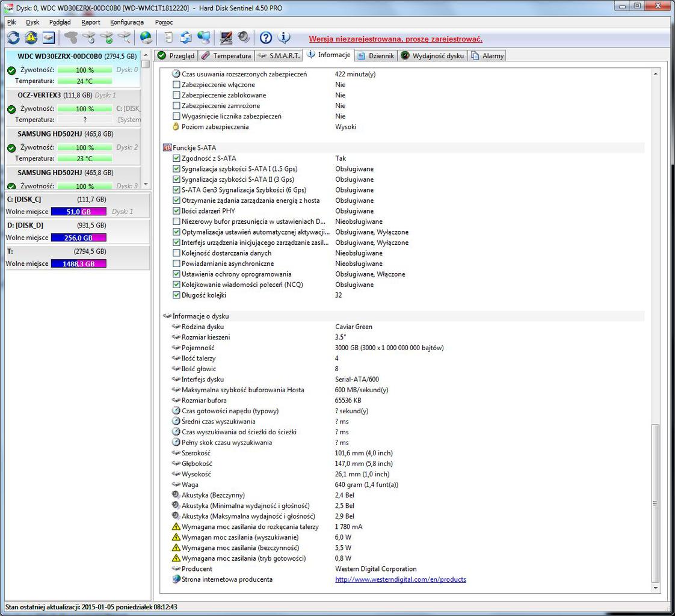Toggle the Zabezpieczenie włączone checkbox
675x616 pixels.
[x=176, y=85]
